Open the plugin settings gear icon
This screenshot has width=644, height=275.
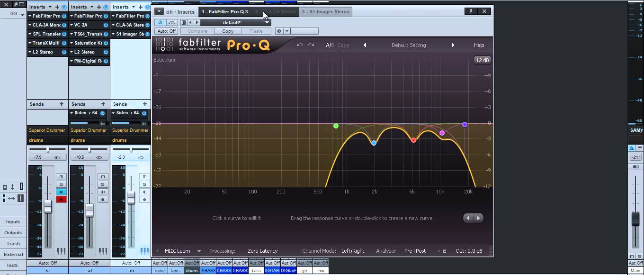pos(280,31)
